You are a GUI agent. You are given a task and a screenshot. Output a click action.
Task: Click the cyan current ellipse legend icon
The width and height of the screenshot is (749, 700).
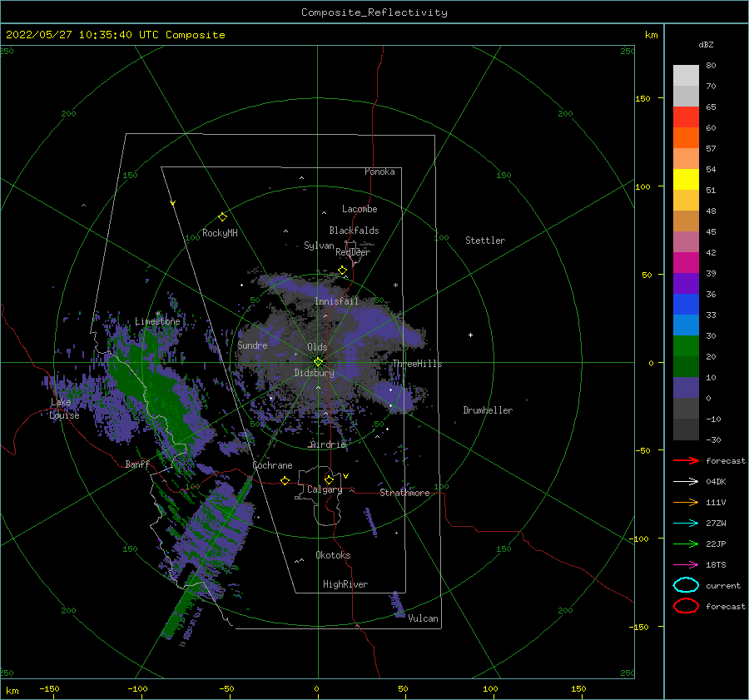686,585
